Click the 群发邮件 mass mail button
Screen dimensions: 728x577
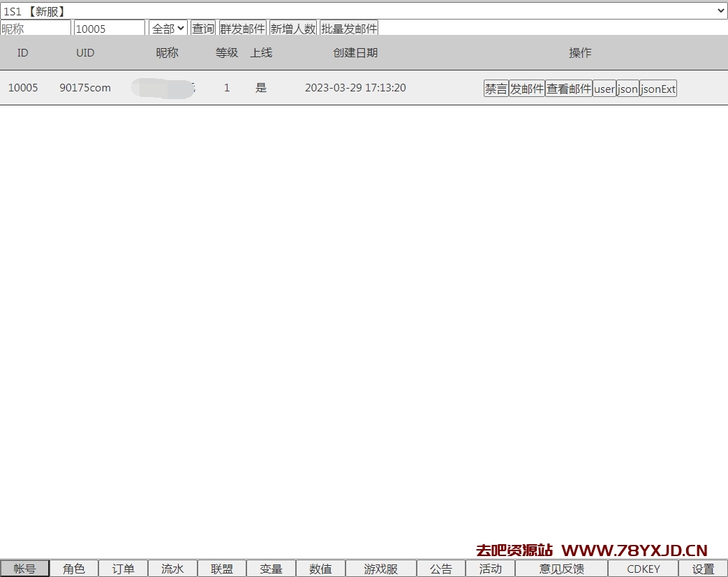(243, 29)
